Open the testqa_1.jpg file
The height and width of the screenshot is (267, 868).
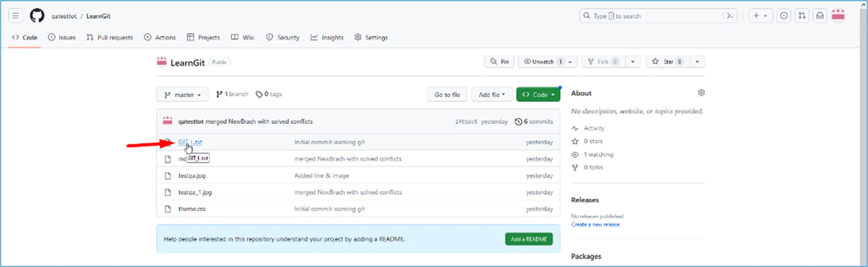tap(195, 192)
